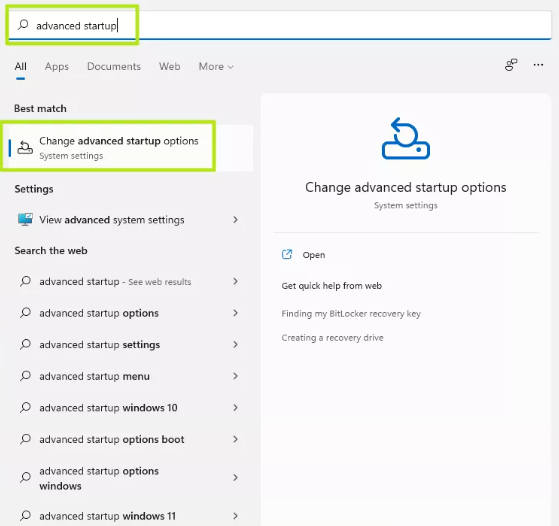Expand the arrow for 'advanced startup options boot'
Screen dimensions: 559x526
[235, 439]
